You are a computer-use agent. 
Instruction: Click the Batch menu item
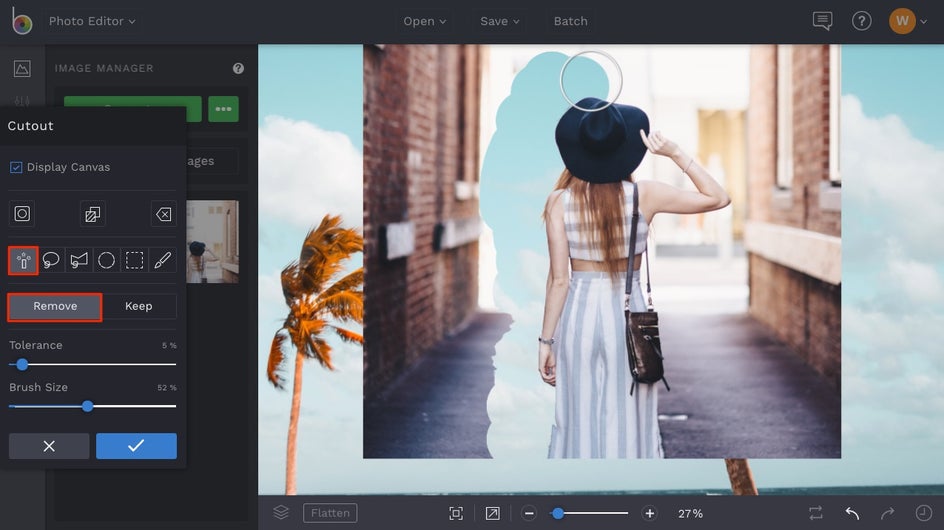[571, 21]
